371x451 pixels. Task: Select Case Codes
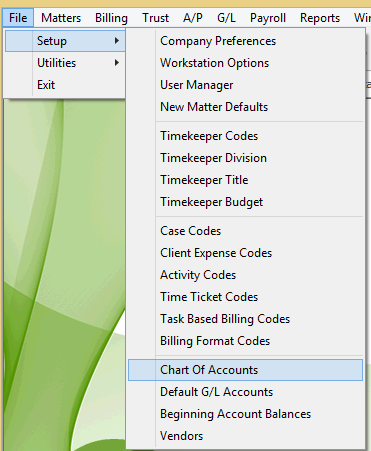245,231
